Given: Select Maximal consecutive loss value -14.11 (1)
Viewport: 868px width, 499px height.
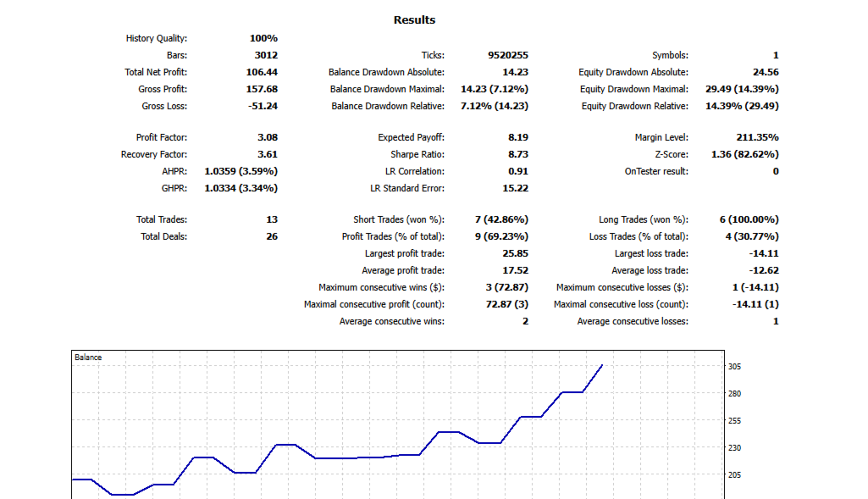Looking at the screenshot, I should 755,305.
